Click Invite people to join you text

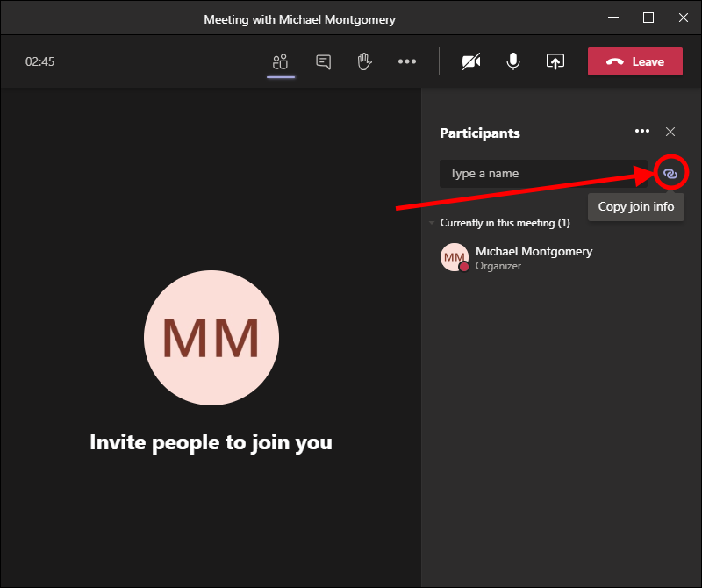[x=211, y=443]
